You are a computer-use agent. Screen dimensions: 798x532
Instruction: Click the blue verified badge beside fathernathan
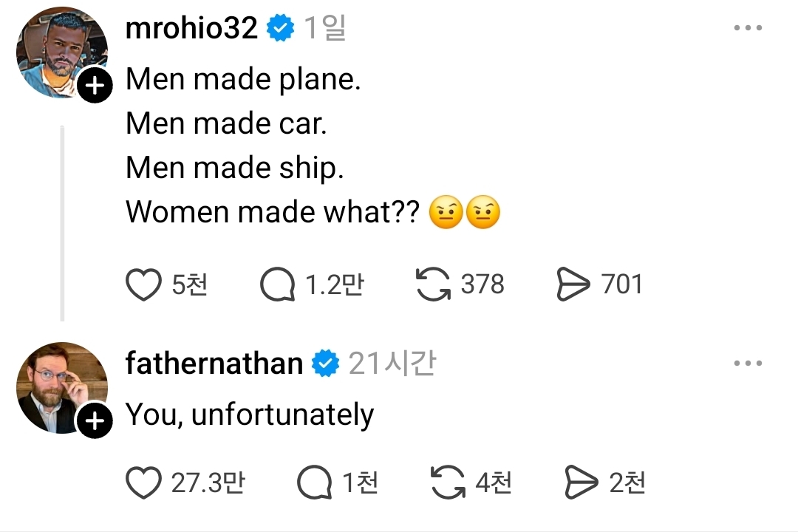[x=326, y=364]
